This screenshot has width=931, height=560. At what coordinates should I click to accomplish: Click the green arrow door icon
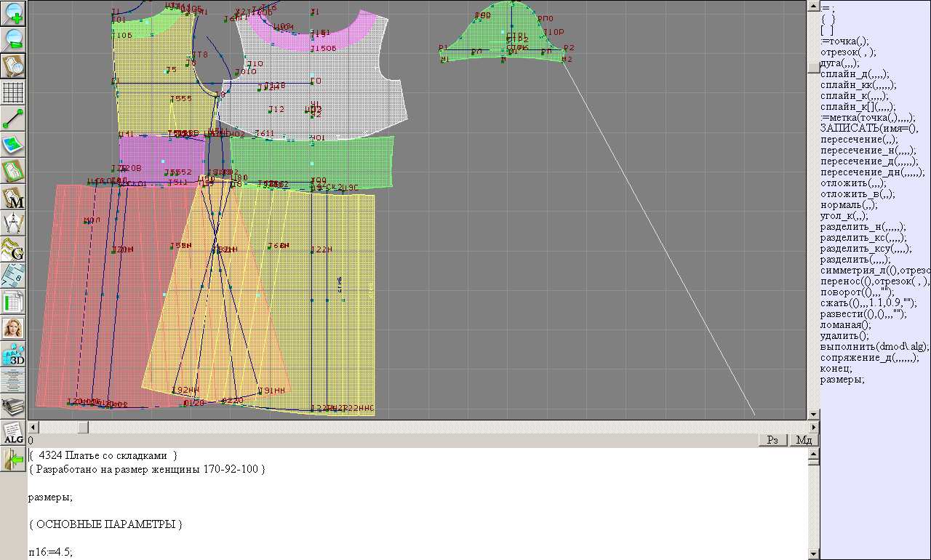click(14, 459)
